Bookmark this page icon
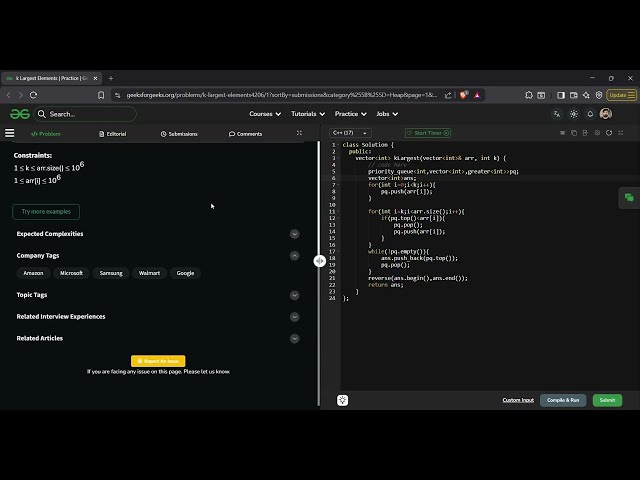This screenshot has width=640, height=480. pyautogui.click(x=101, y=95)
